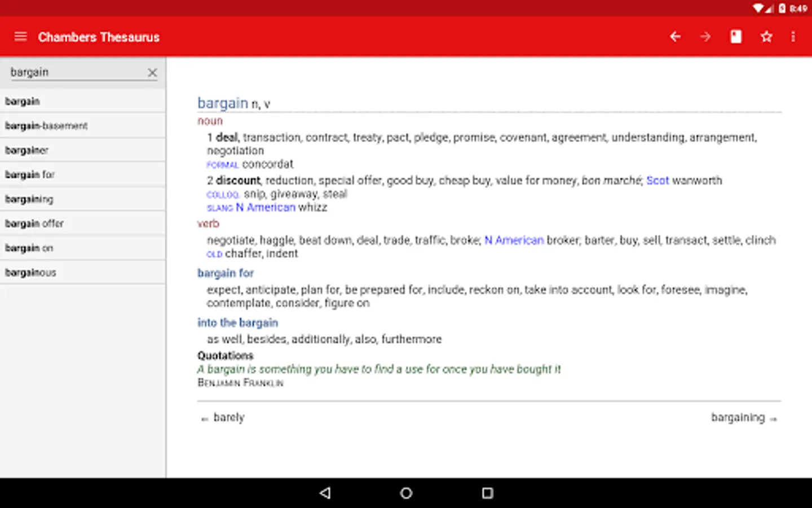Select 'bargainer' in the results list
The image size is (812, 508).
83,150
